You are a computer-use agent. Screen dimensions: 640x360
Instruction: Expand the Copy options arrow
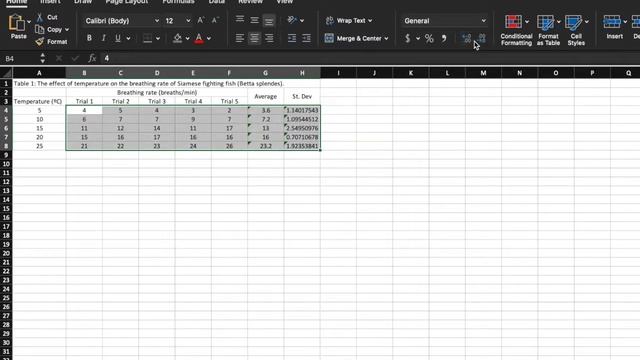tap(67, 30)
